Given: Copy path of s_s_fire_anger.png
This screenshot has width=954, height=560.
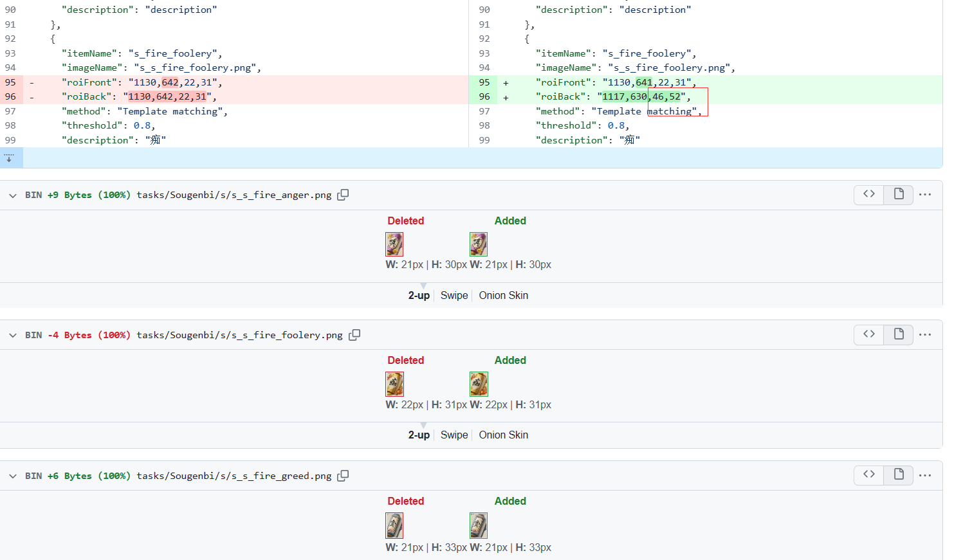Looking at the screenshot, I should coord(342,194).
